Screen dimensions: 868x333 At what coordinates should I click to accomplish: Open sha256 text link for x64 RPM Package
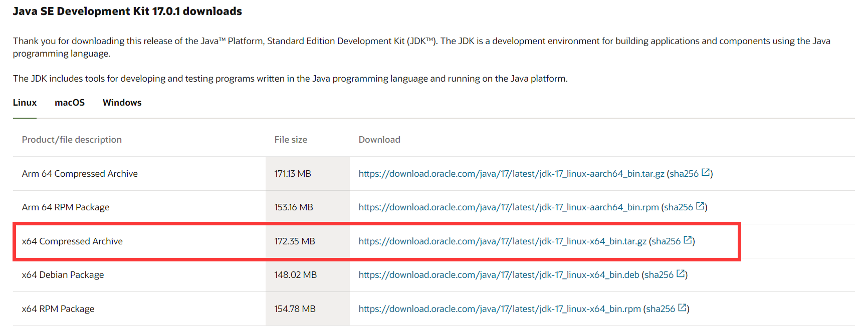coord(661,309)
